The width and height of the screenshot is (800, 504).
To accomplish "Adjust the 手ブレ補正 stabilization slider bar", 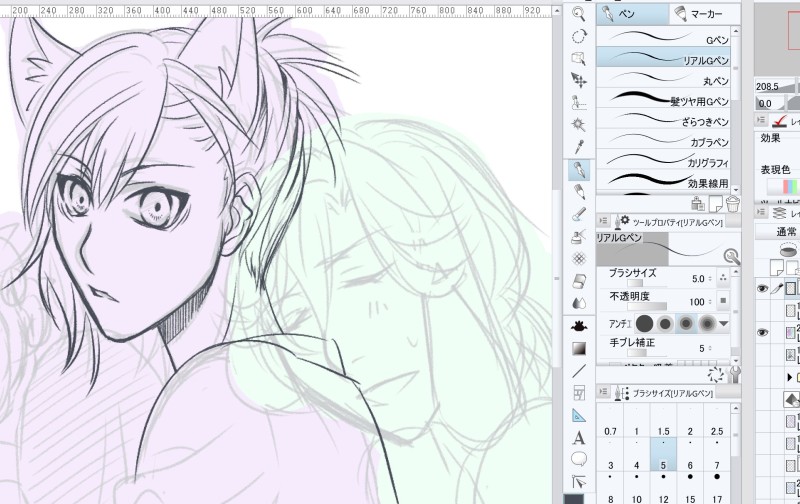I will pyautogui.click(x=647, y=352).
